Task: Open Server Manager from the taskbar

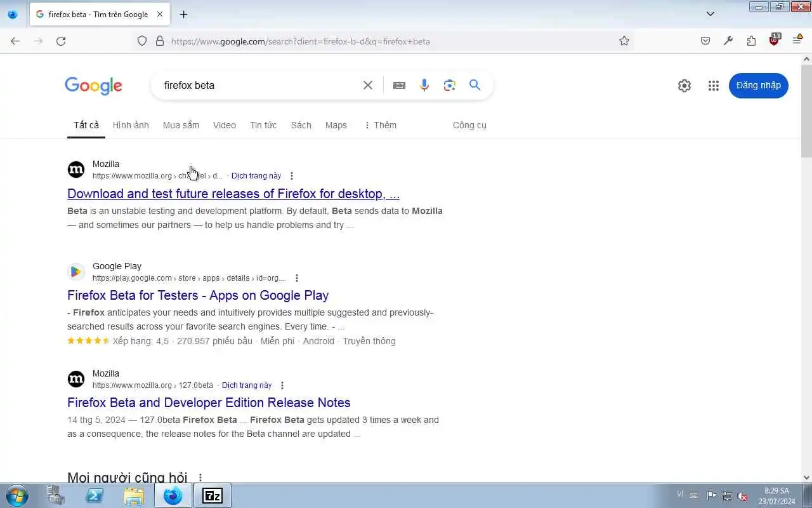Action: [x=55, y=495]
